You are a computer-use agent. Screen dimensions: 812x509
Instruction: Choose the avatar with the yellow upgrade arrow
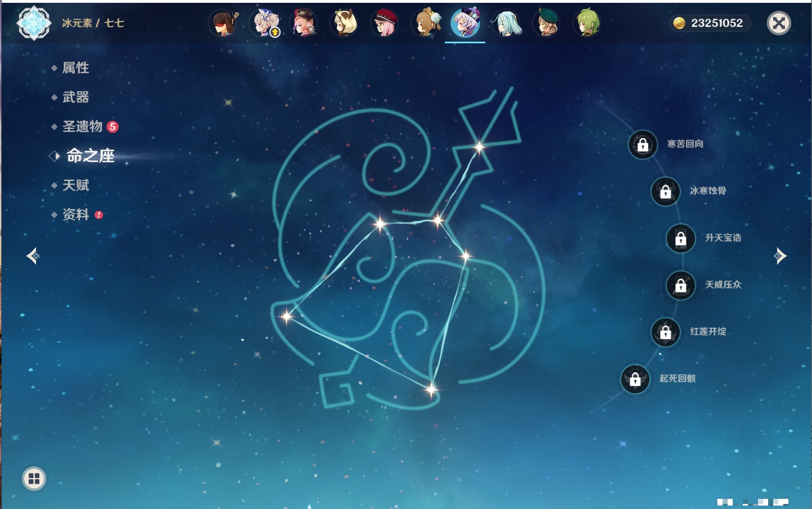[265, 23]
